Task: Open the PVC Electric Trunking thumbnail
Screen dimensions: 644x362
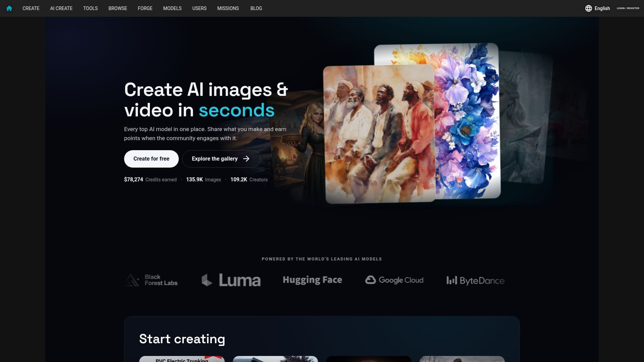Action: click(182, 359)
